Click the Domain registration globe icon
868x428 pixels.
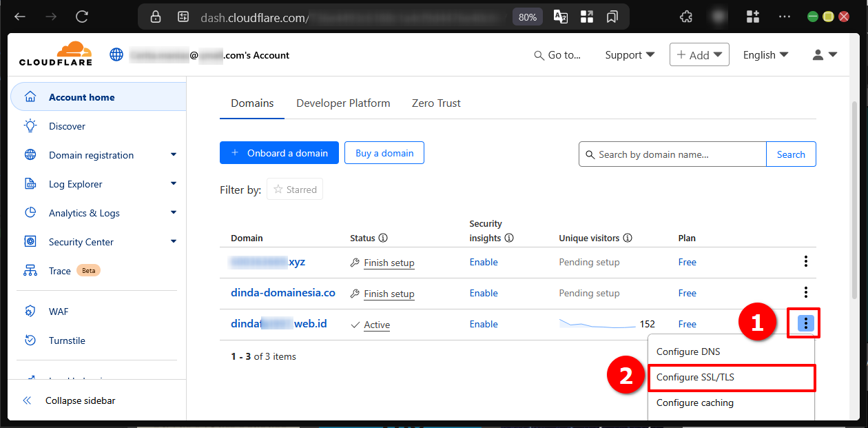point(30,155)
